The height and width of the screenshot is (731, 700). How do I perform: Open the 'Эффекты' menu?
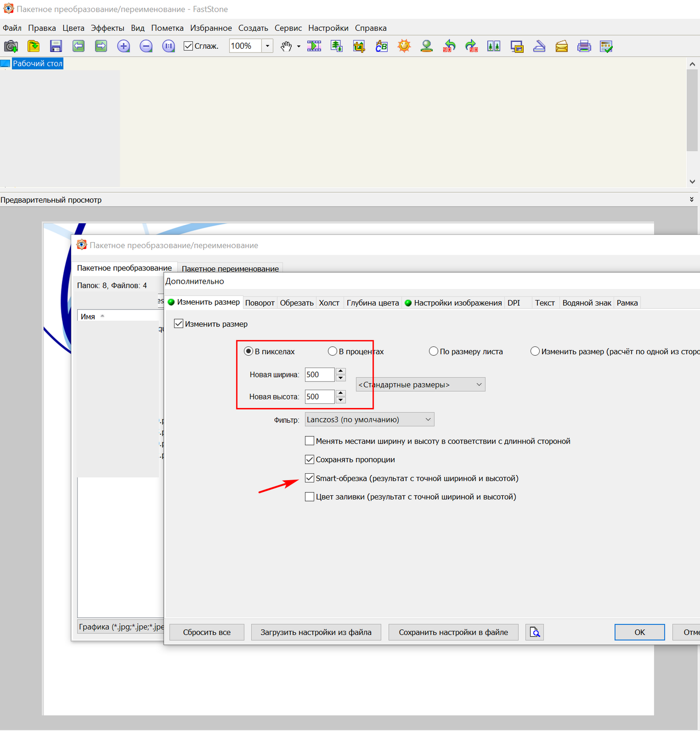click(107, 28)
